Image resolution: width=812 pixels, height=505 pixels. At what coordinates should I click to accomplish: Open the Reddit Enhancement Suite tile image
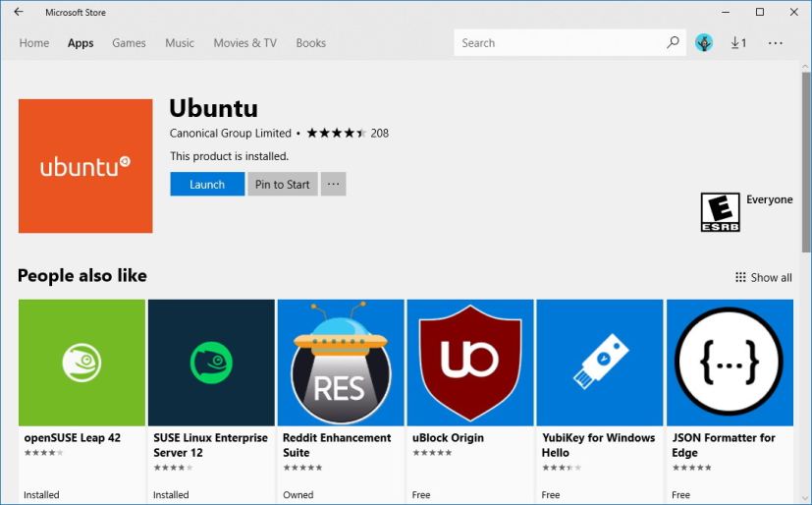[341, 363]
